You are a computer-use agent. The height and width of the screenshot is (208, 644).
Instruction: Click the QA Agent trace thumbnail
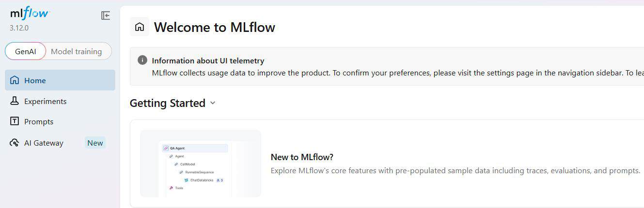click(201, 163)
